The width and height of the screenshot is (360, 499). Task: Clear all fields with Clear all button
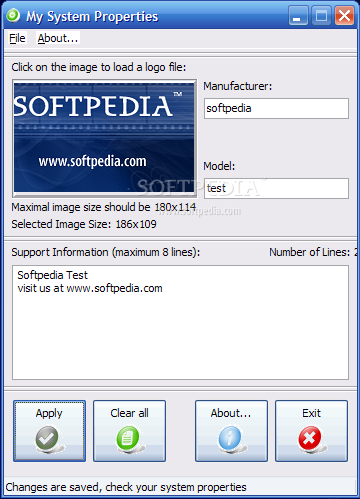pyautogui.click(x=129, y=431)
